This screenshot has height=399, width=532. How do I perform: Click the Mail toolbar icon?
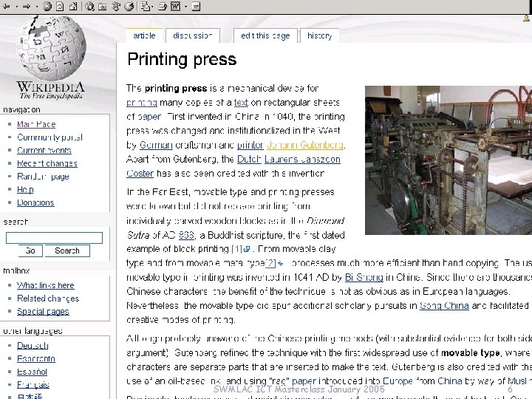[x=146, y=6]
